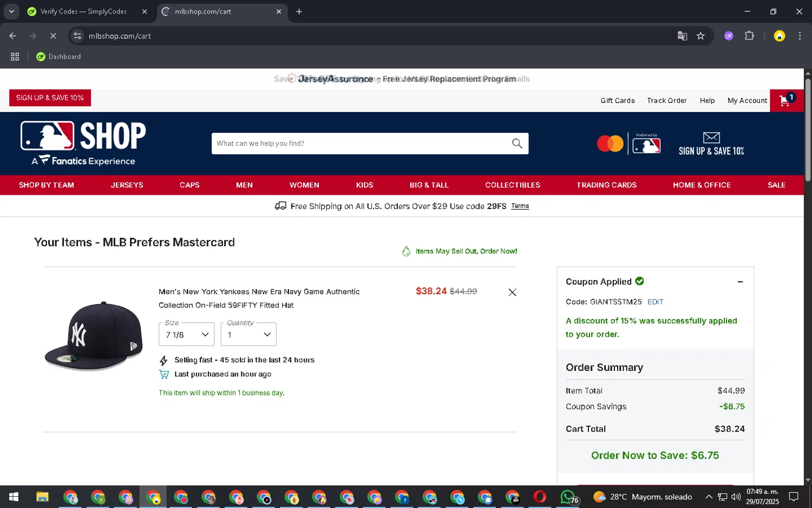Open the Opera browser taskbar icon

(540, 497)
